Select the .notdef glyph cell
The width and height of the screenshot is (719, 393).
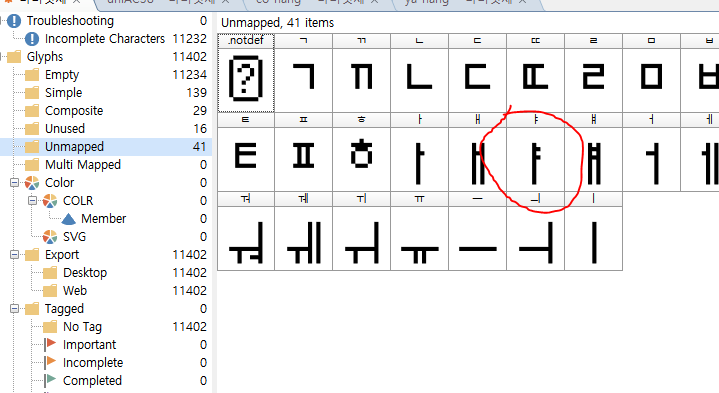tap(246, 73)
